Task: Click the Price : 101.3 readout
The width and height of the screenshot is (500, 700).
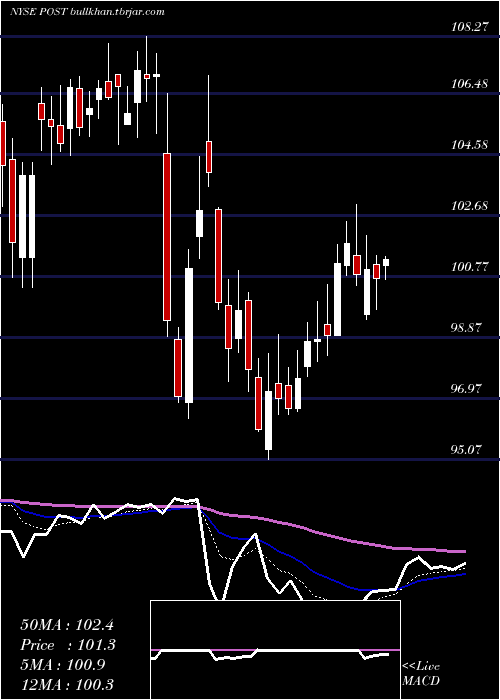Action: [x=68, y=645]
